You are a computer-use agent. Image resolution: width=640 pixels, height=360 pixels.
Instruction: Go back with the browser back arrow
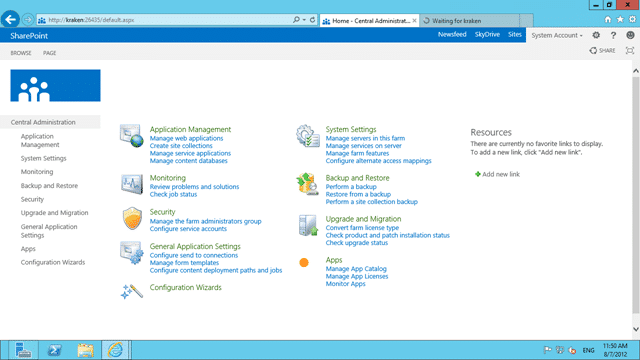coord(10,19)
